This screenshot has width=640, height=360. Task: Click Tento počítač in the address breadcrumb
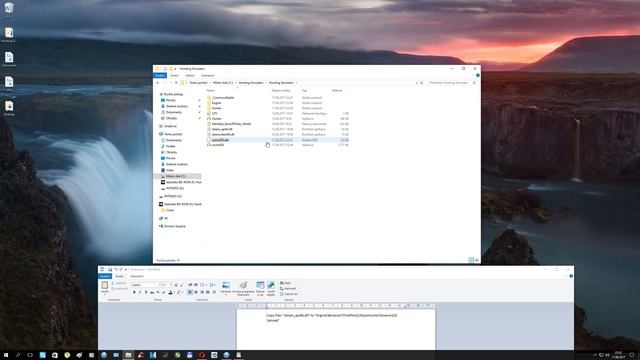click(198, 83)
